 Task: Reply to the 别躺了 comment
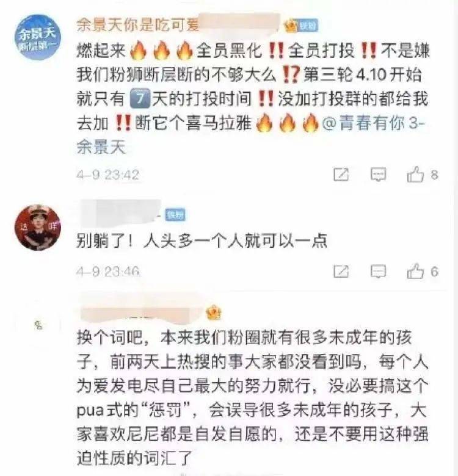point(379,271)
